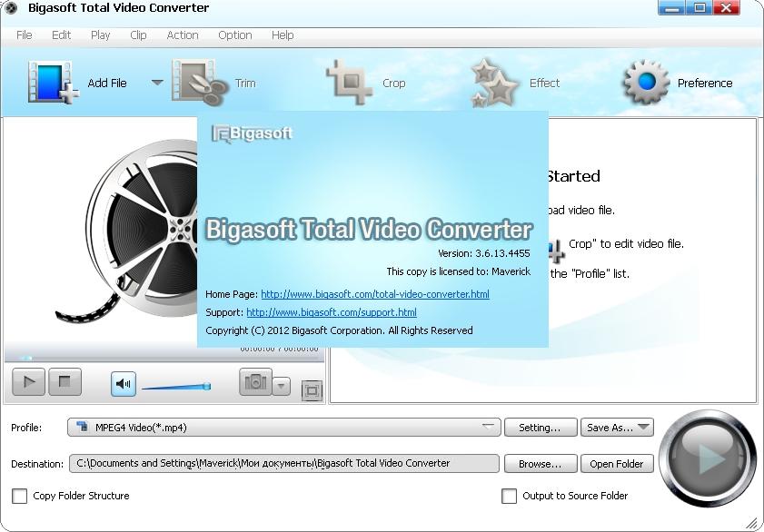
Task: Take a snapshot with the camera icon
Action: (255, 382)
